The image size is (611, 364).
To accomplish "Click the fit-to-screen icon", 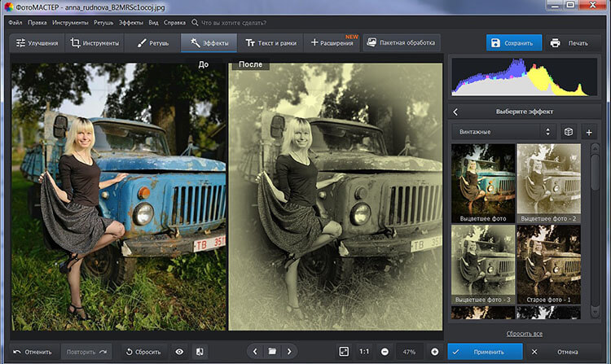I will pyautogui.click(x=344, y=351).
